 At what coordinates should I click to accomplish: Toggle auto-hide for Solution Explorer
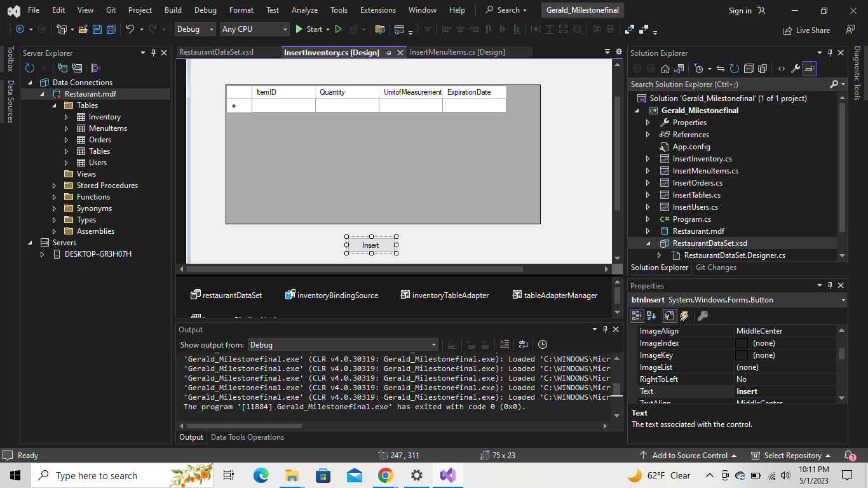tap(831, 53)
